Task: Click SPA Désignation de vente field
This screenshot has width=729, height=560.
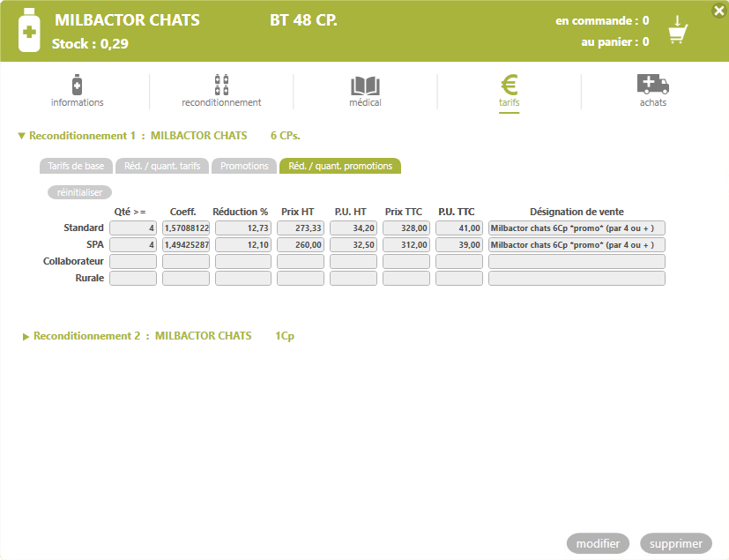Action: click(577, 244)
